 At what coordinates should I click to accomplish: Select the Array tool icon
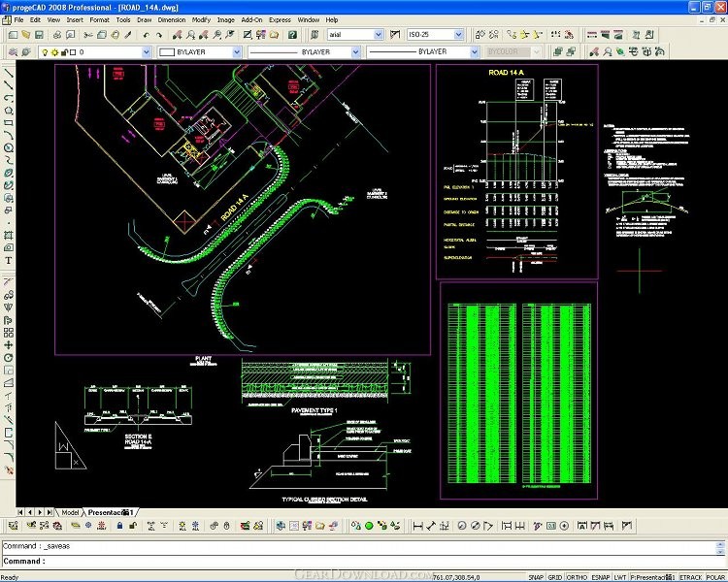coord(9,333)
